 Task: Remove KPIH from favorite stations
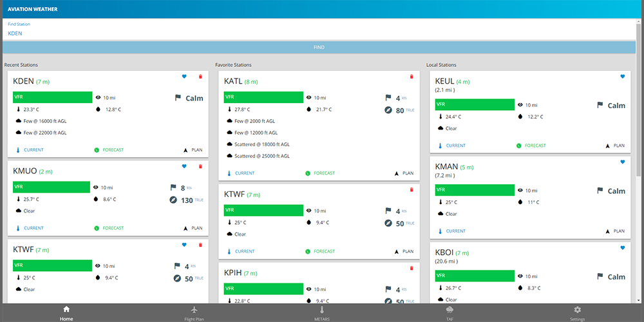pyautogui.click(x=412, y=268)
